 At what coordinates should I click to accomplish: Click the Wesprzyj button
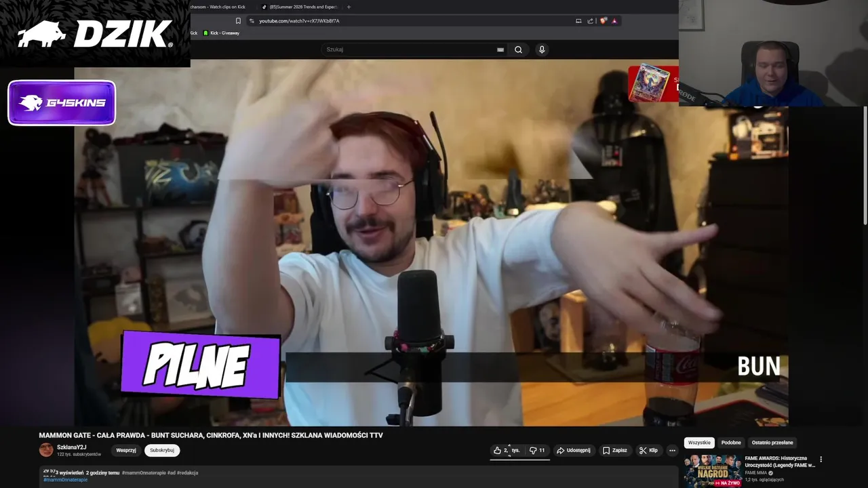(x=126, y=450)
